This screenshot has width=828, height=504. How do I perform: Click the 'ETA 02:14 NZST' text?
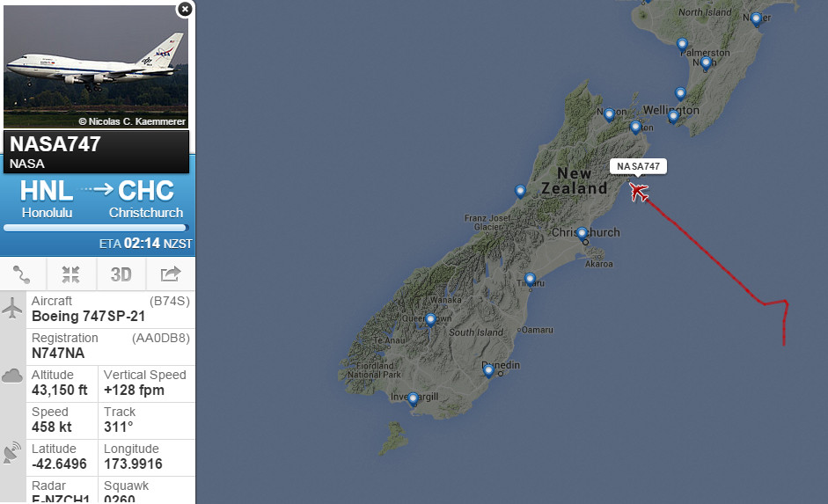[x=146, y=244]
